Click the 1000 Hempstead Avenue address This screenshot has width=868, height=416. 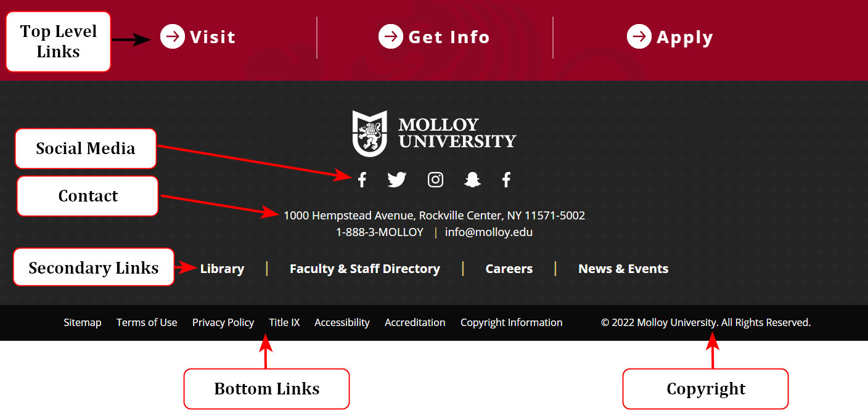coord(434,216)
